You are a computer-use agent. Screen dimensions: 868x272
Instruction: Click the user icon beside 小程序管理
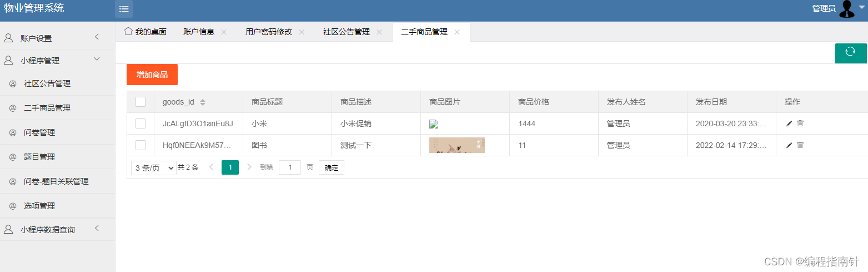click(x=8, y=61)
